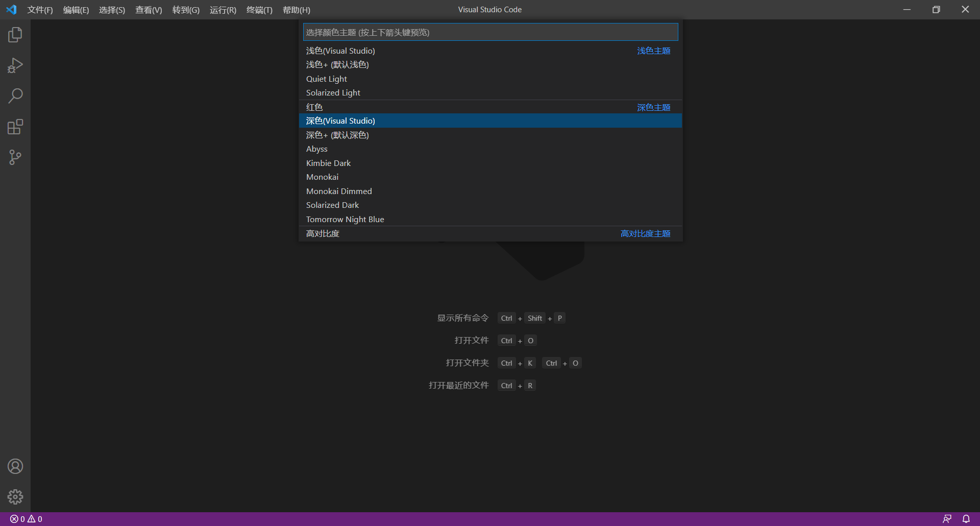The height and width of the screenshot is (526, 980).
Task: Open the Source Control view icon
Action: pyautogui.click(x=15, y=157)
